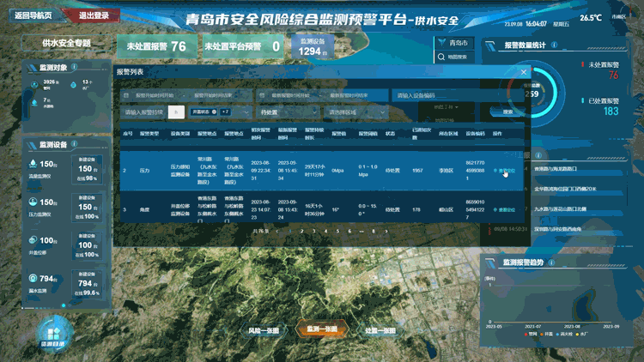Click the flow monitor device icon (150 台)
The width and height of the screenshot is (644, 362).
(33, 164)
